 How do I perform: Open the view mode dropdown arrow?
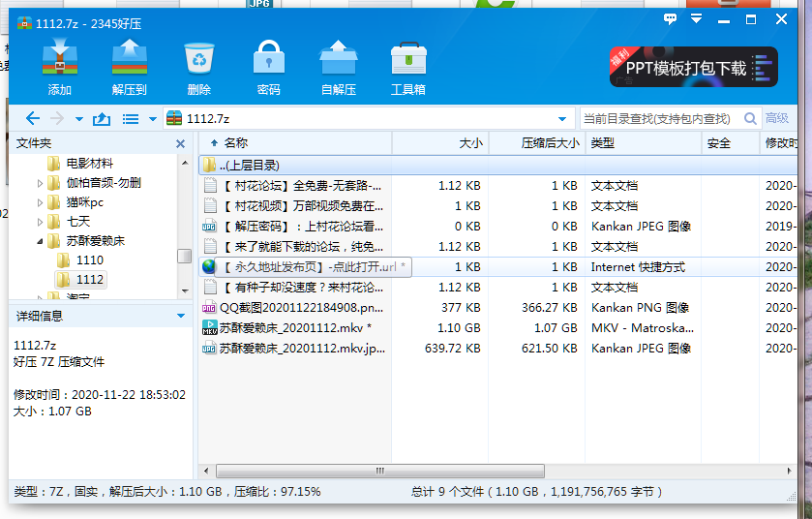coord(152,119)
